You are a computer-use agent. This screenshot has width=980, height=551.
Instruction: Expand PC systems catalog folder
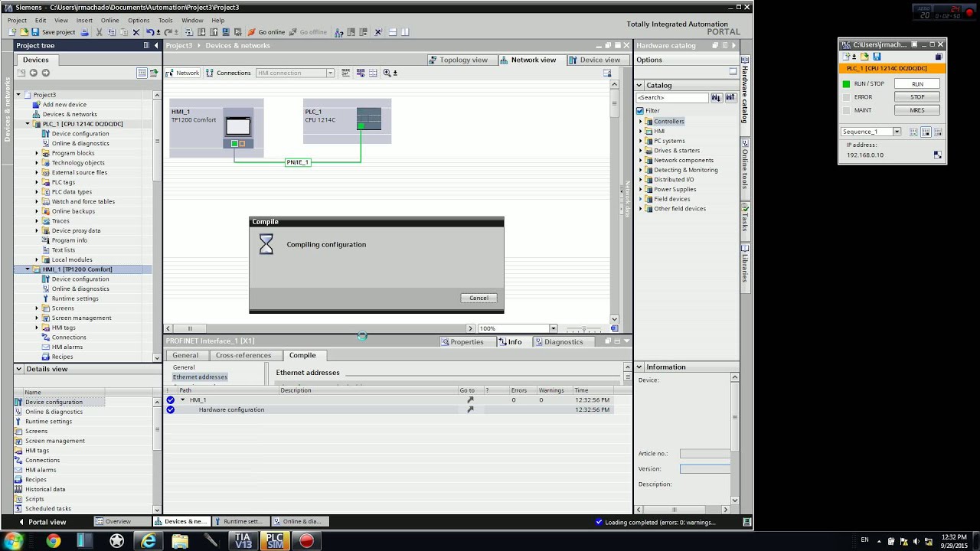[640, 141]
